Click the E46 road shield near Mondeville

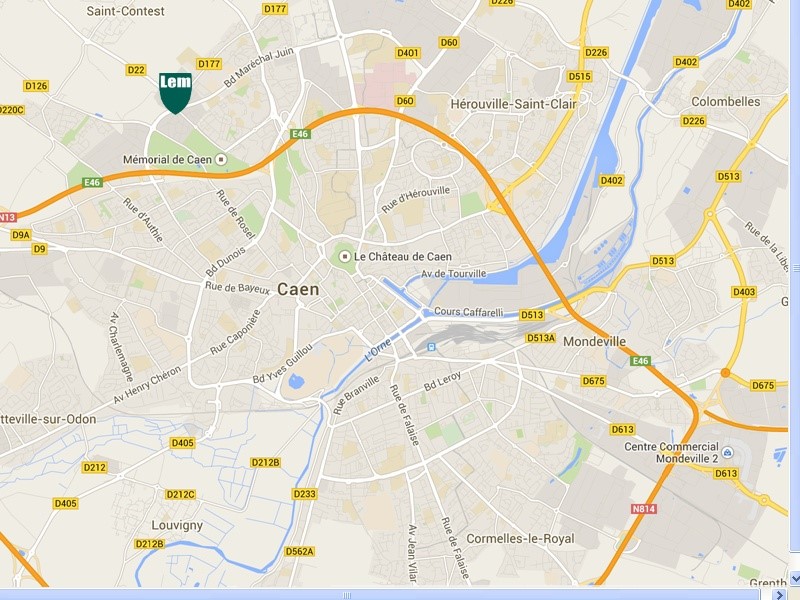tap(641, 361)
